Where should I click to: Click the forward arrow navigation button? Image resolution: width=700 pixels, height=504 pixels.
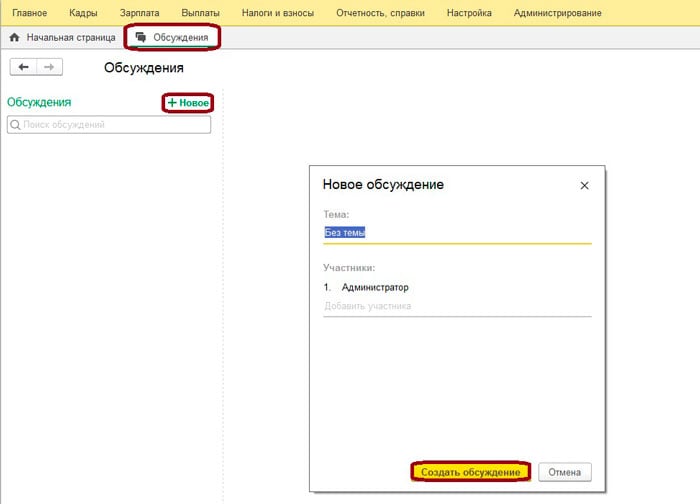(49, 67)
